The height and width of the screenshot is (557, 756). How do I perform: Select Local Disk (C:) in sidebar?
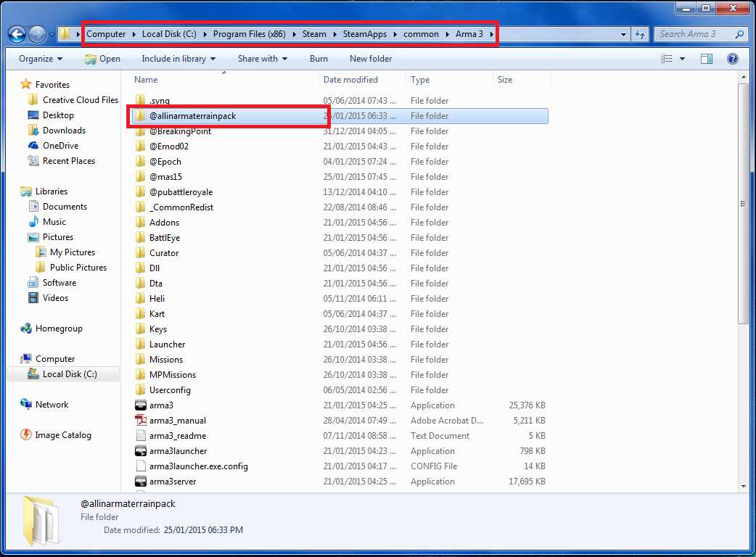[x=70, y=374]
